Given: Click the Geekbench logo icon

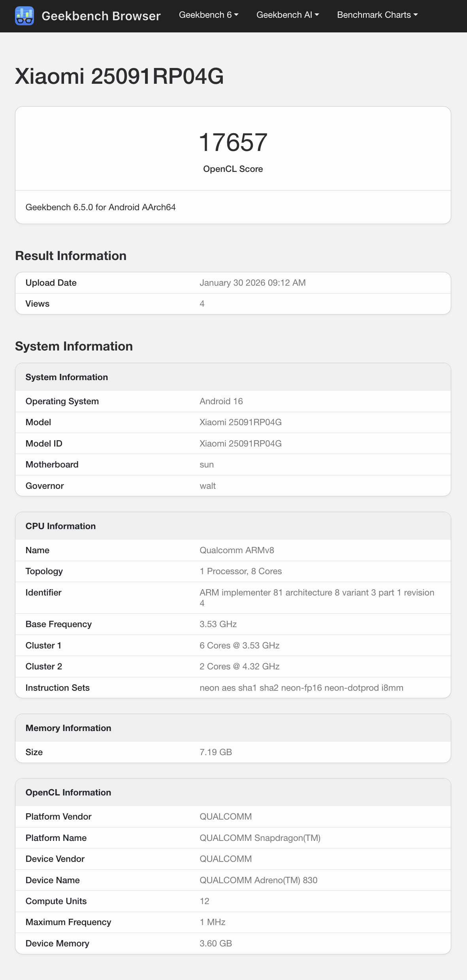Looking at the screenshot, I should point(24,16).
